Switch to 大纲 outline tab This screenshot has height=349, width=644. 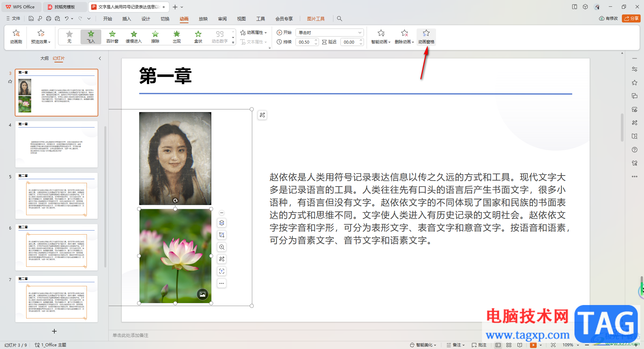(45, 58)
